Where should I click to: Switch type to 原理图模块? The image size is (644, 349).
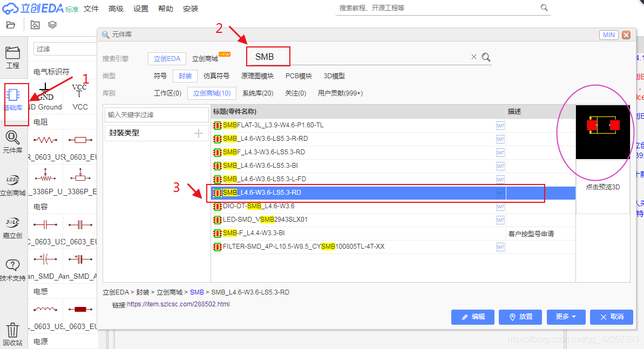coord(257,76)
